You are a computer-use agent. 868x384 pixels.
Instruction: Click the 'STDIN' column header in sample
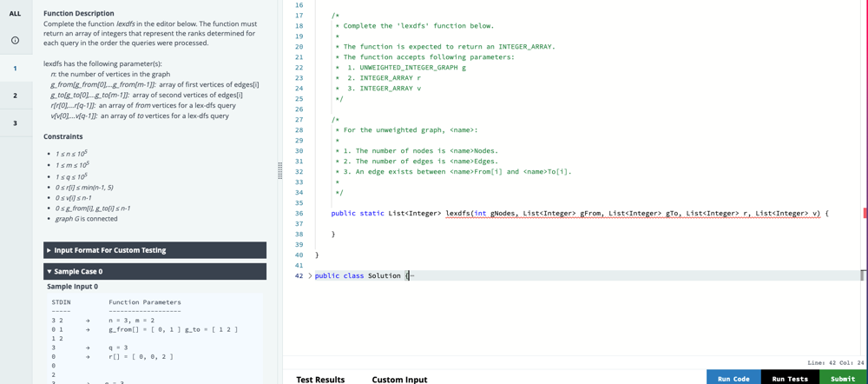point(61,302)
